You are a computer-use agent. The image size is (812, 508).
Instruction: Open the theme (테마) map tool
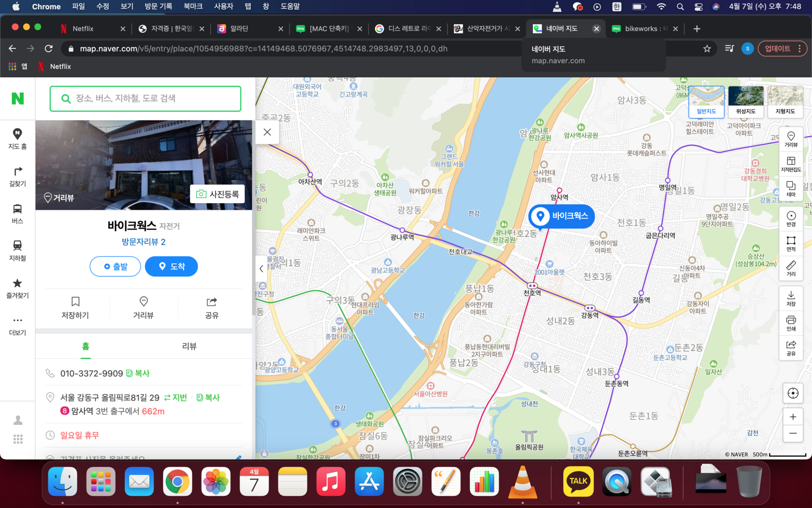click(791, 189)
